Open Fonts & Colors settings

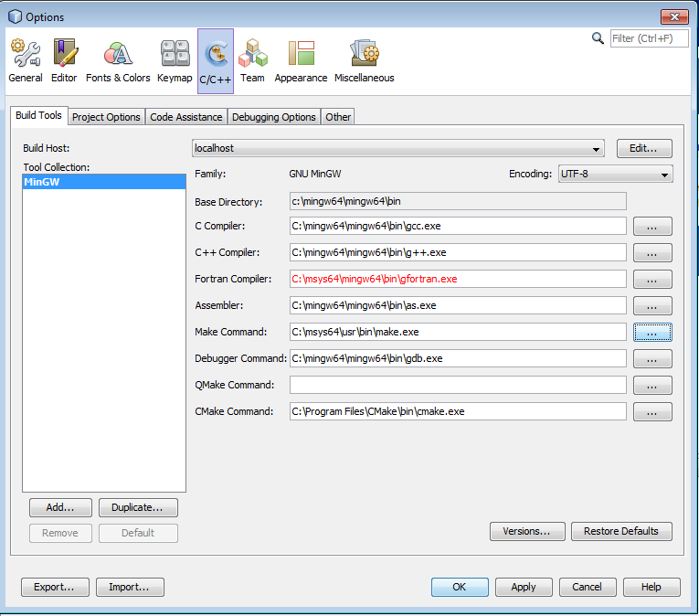tap(118, 61)
